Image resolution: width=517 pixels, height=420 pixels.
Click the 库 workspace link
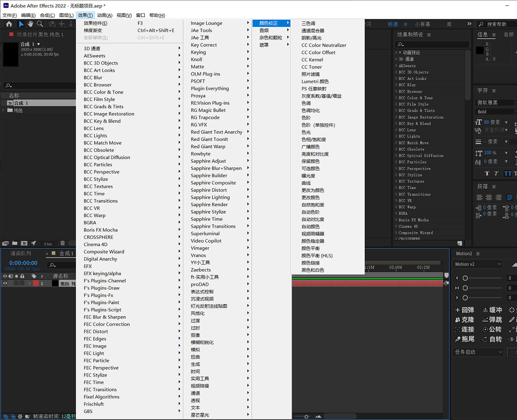449,24
